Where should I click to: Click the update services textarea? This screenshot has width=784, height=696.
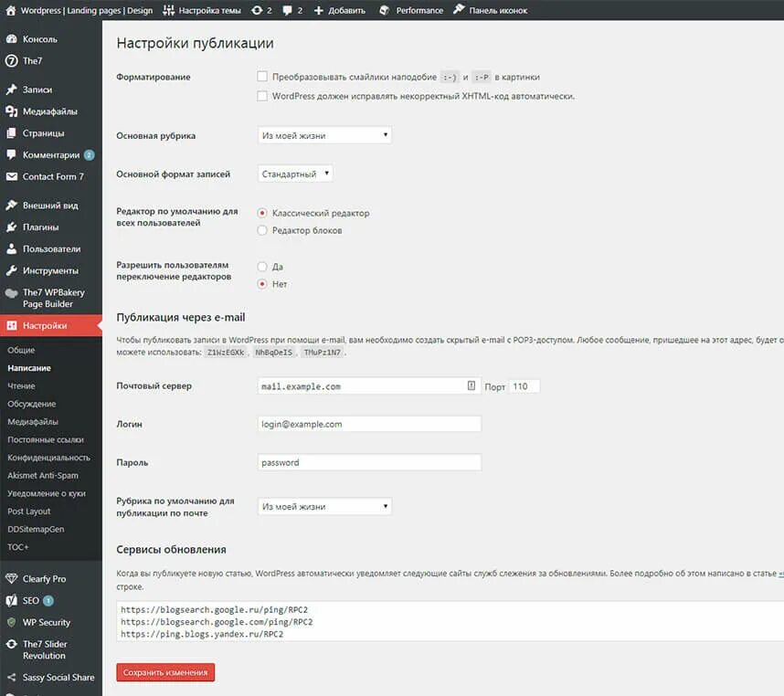point(450,621)
